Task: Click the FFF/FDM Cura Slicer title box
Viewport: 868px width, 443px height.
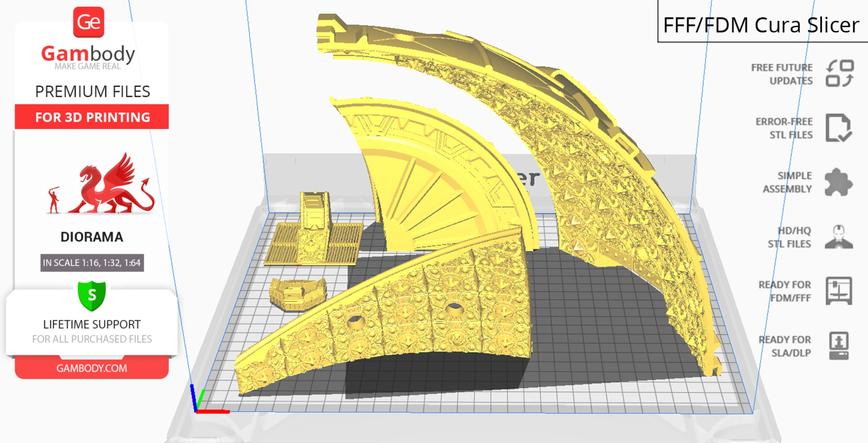Action: (x=761, y=25)
